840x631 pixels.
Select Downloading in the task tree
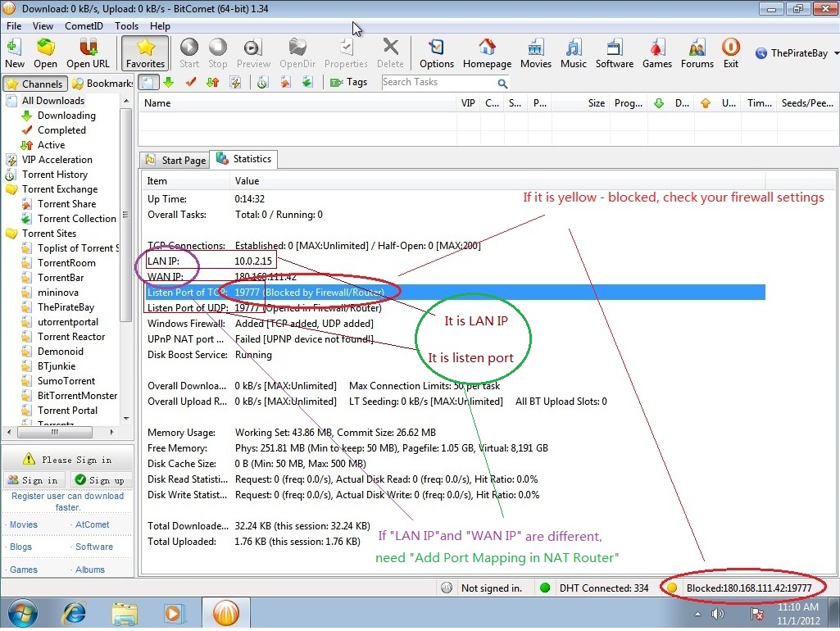click(66, 116)
